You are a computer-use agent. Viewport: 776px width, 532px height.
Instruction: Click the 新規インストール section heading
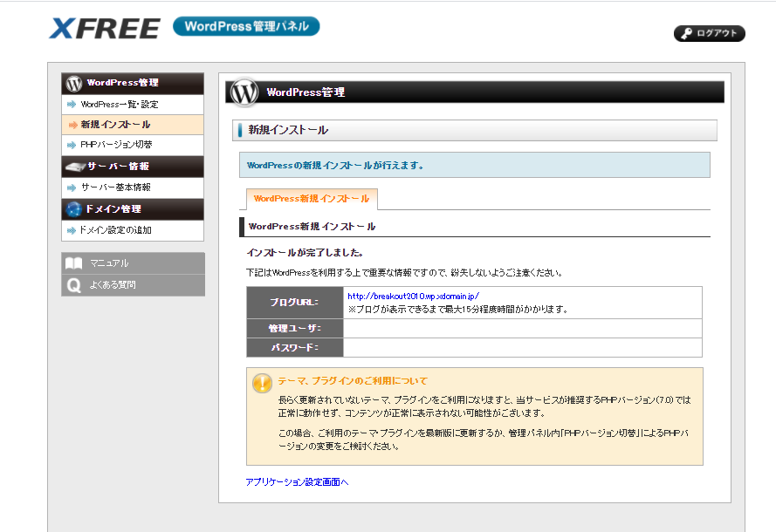[x=475, y=130]
